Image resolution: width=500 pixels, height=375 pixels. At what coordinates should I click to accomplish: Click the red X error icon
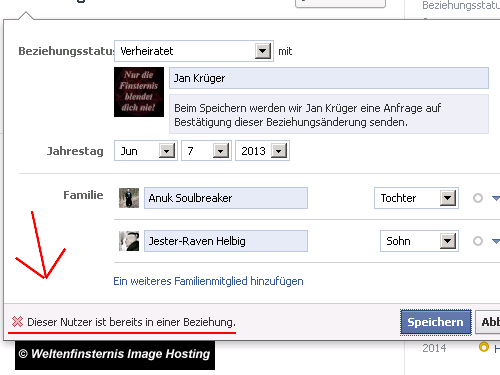click(17, 322)
